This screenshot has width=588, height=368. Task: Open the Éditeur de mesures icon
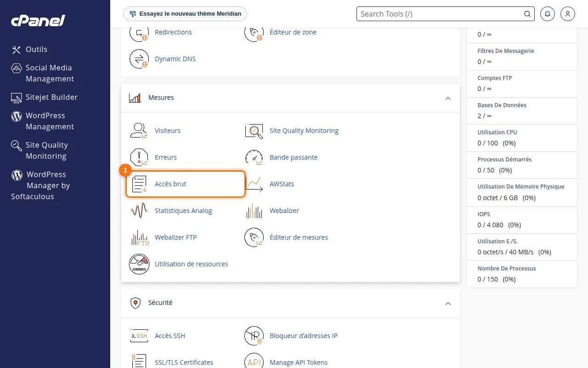(x=254, y=237)
